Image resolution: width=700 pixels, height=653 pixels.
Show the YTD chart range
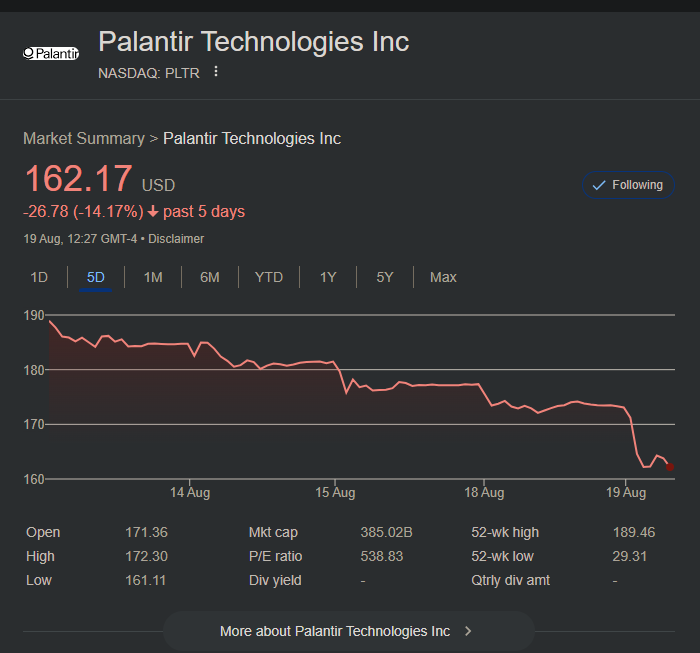[269, 277]
